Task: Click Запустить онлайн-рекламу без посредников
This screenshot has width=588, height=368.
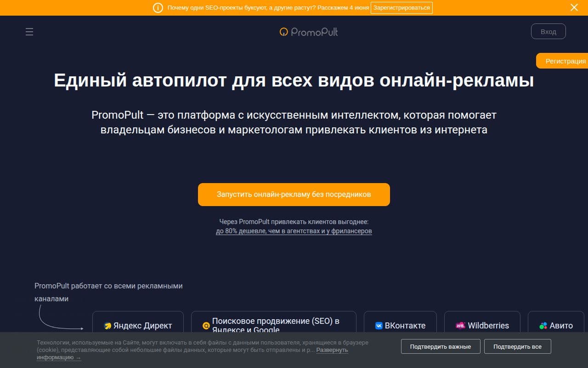Action: pyautogui.click(x=294, y=195)
